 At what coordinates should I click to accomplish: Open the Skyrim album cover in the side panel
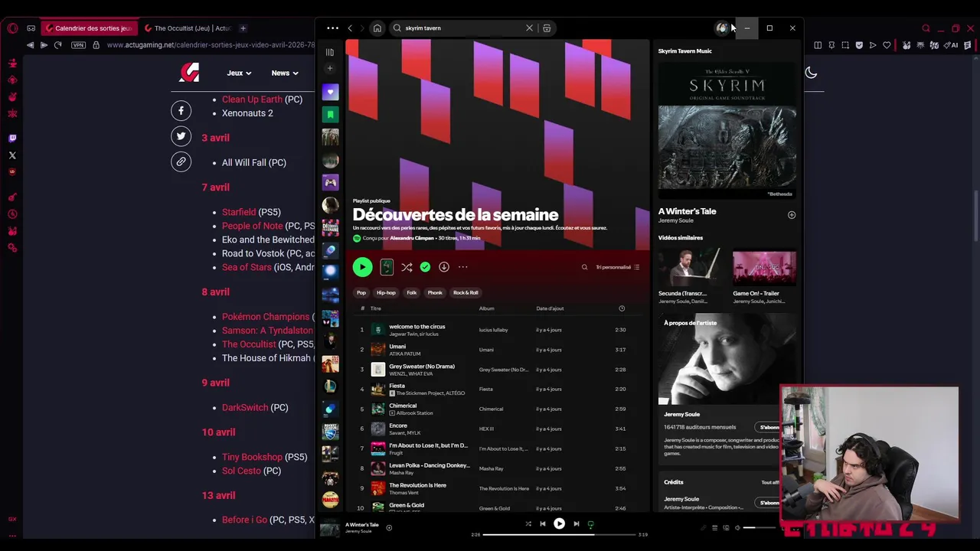[727, 130]
